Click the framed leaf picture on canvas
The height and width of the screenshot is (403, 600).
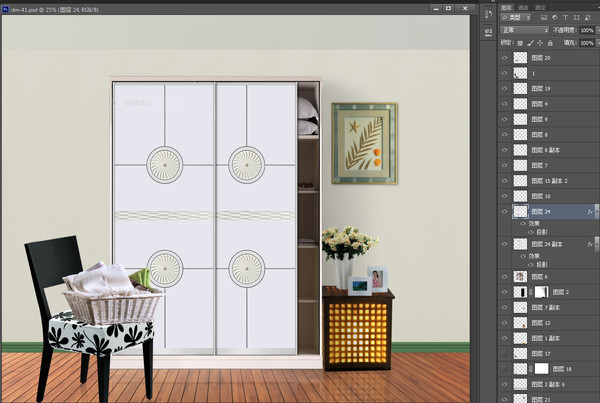364,144
